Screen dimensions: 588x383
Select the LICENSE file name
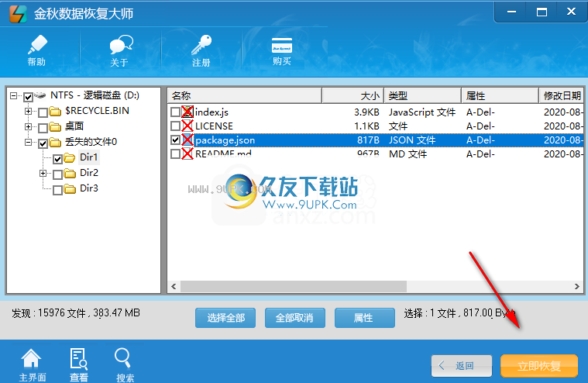[214, 126]
